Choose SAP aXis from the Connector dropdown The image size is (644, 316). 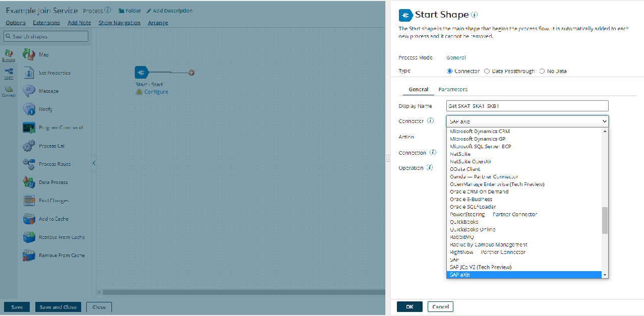click(x=524, y=274)
